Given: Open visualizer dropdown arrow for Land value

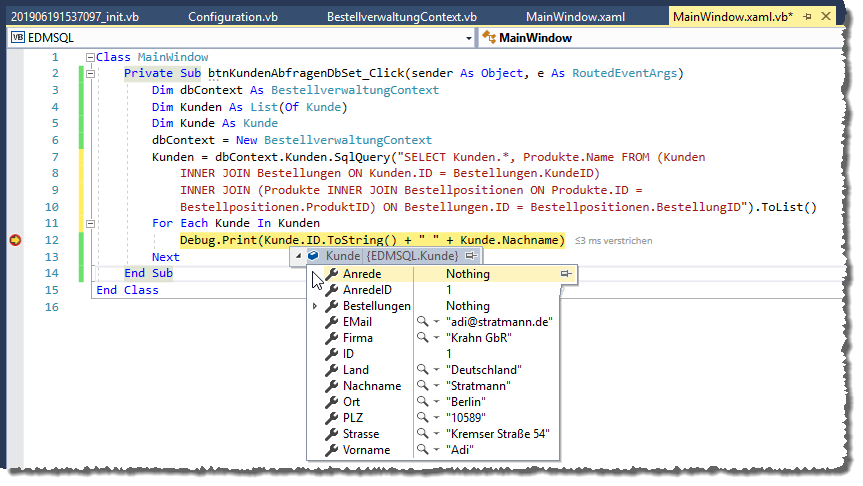Looking at the screenshot, I should (x=436, y=370).
